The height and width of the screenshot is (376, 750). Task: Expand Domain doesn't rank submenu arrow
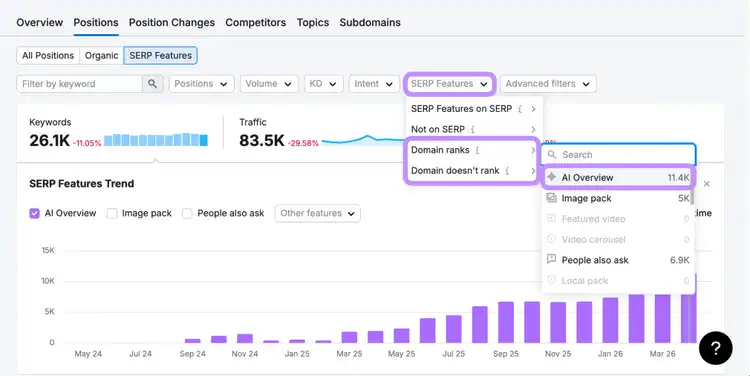[533, 171]
